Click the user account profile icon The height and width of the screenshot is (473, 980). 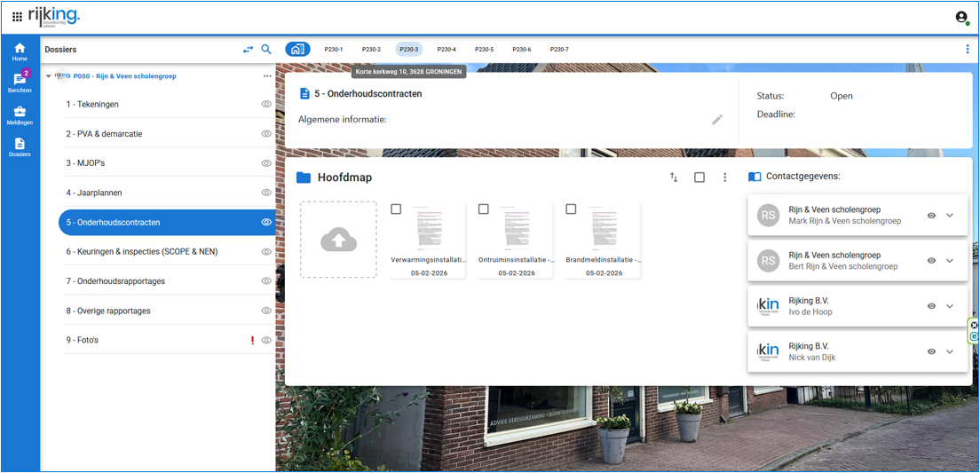click(961, 17)
